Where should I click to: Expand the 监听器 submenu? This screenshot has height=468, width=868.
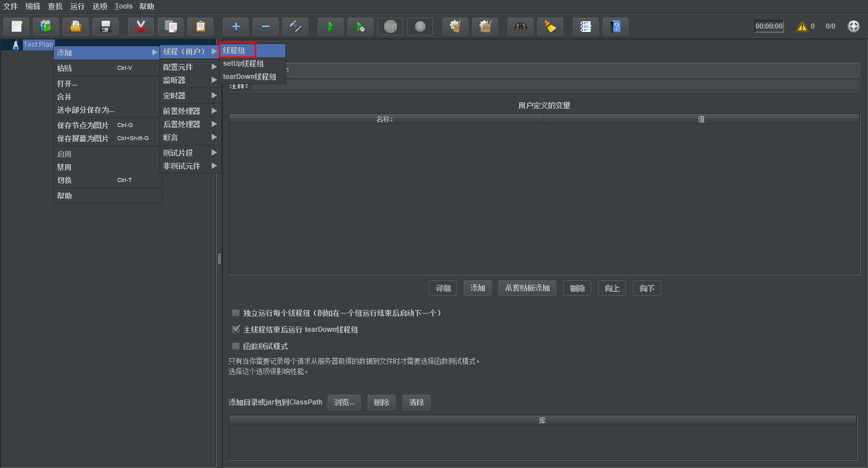point(190,80)
